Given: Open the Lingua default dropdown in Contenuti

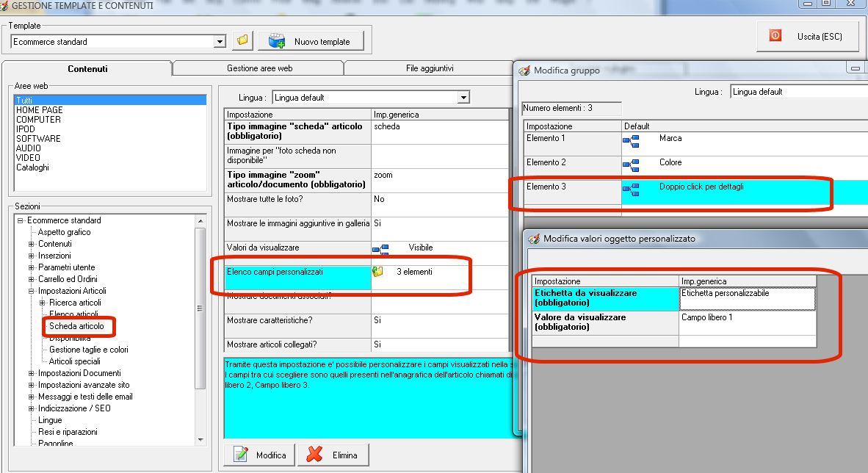Looking at the screenshot, I should point(464,98).
